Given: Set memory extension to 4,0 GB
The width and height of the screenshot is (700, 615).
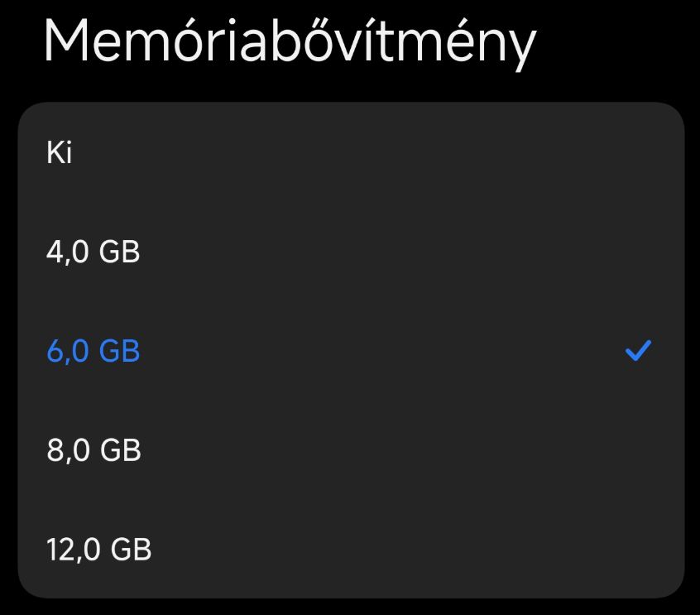Looking at the screenshot, I should click(x=350, y=252).
